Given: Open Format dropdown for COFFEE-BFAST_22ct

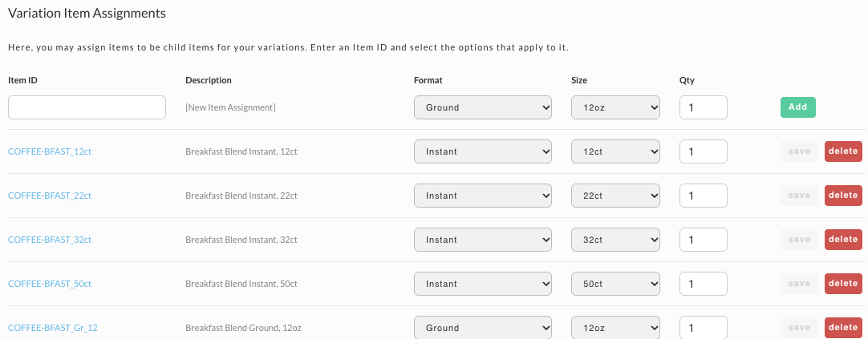Looking at the screenshot, I should coord(483,196).
